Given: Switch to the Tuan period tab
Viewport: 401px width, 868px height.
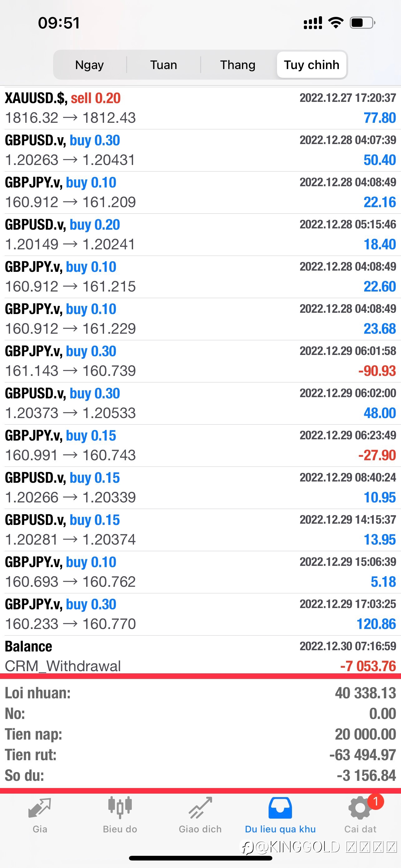Looking at the screenshot, I should 164,65.
